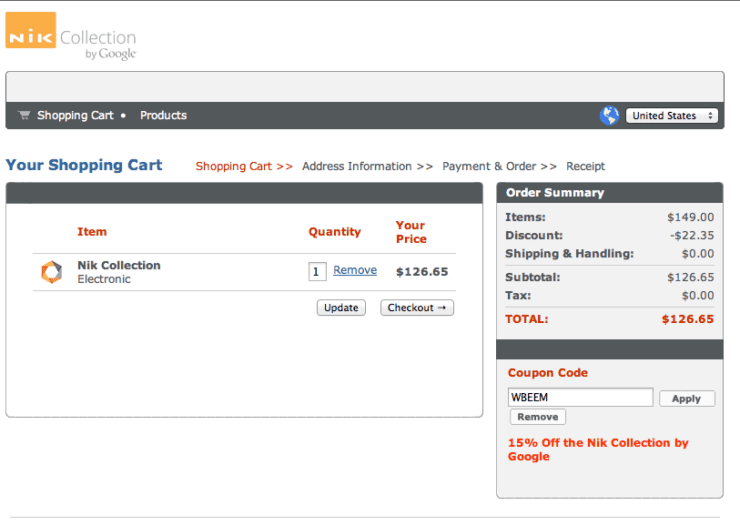Viewport: 740px width, 525px height.
Task: Click the $126.65 price in the cart row
Action: 422,272
